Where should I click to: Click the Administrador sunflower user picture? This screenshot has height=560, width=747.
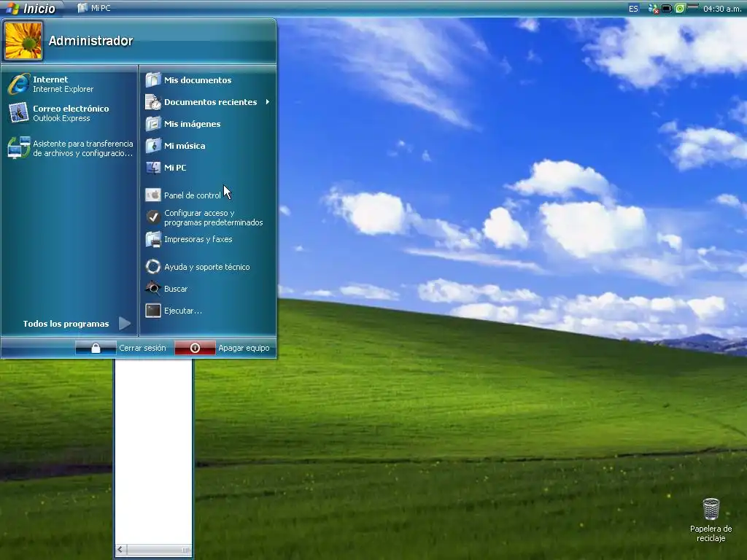(x=23, y=41)
